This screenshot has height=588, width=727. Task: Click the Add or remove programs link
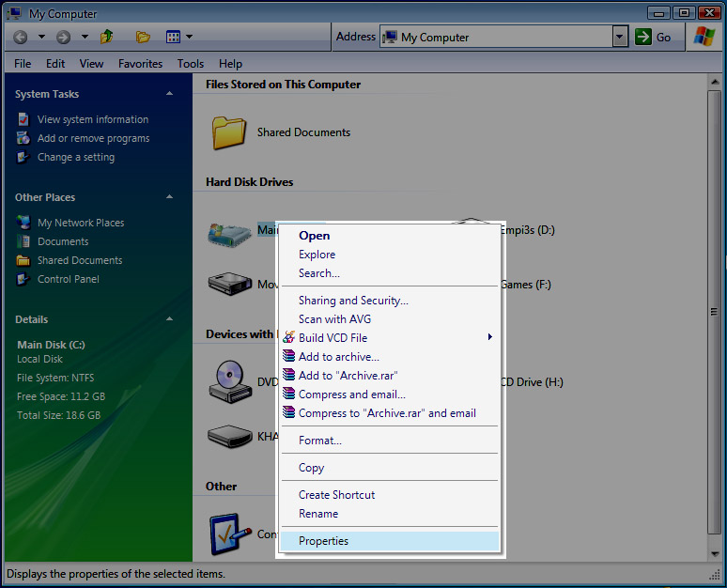click(x=93, y=138)
